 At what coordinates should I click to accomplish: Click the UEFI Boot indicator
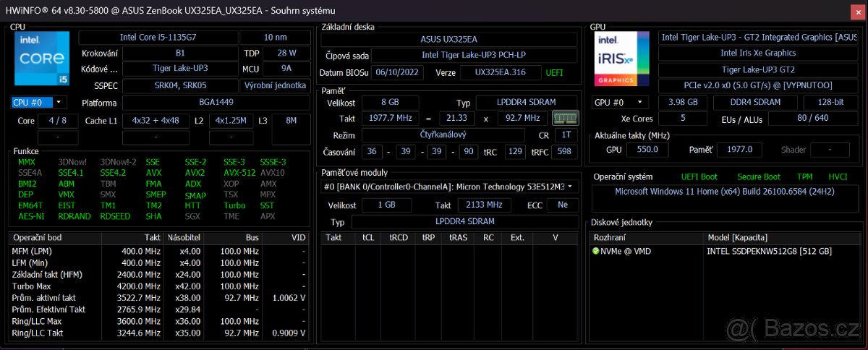(x=699, y=176)
